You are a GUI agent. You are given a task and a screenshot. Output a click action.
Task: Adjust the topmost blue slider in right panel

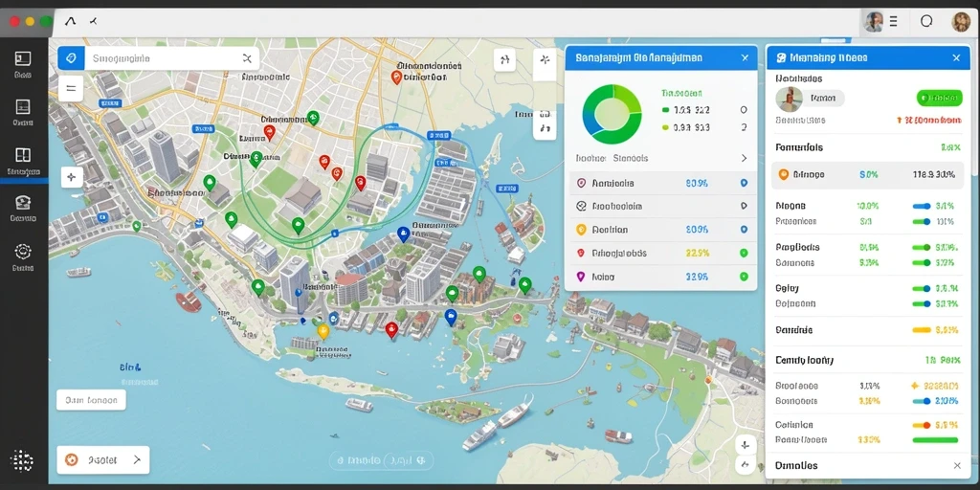(x=922, y=206)
